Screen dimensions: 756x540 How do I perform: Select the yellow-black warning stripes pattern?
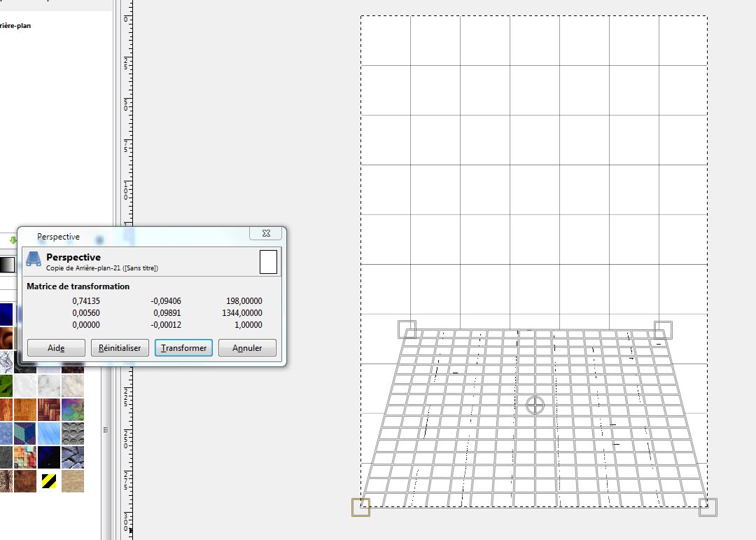(49, 481)
